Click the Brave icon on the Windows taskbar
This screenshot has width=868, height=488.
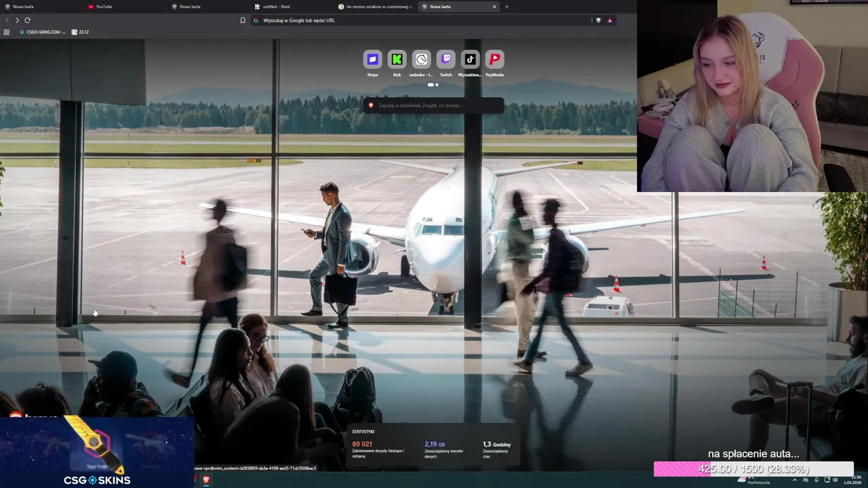pyautogui.click(x=206, y=480)
